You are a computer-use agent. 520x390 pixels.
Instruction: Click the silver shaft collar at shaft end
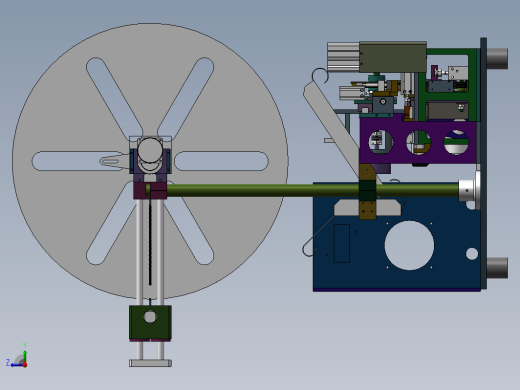467,190
